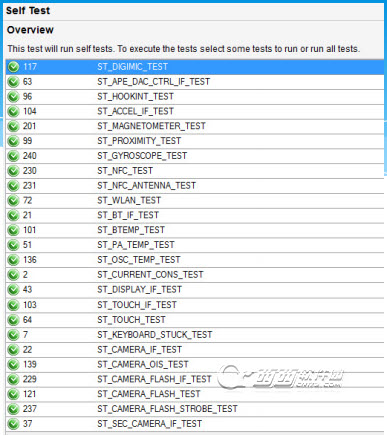This screenshot has width=387, height=436.
Task: Click status icon for ST_CAMERA_OIS_TEST
Action: click(13, 364)
